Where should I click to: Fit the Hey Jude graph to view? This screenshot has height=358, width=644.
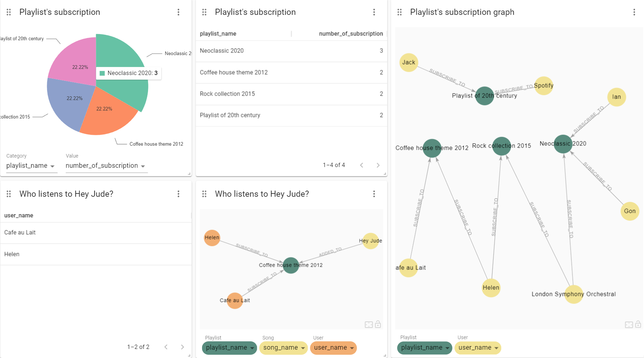coord(369,324)
